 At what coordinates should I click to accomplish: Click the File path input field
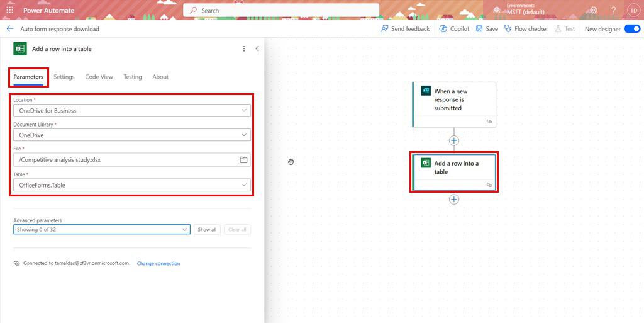(x=132, y=160)
